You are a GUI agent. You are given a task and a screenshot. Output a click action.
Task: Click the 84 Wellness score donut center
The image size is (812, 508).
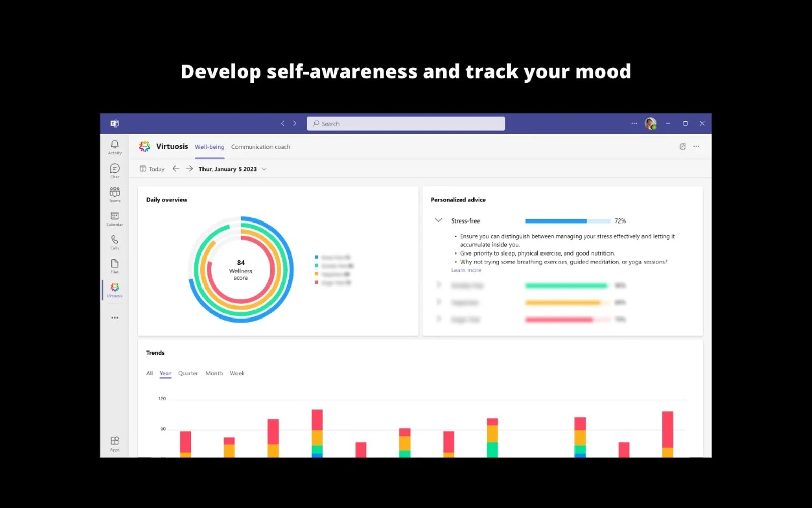click(x=241, y=270)
